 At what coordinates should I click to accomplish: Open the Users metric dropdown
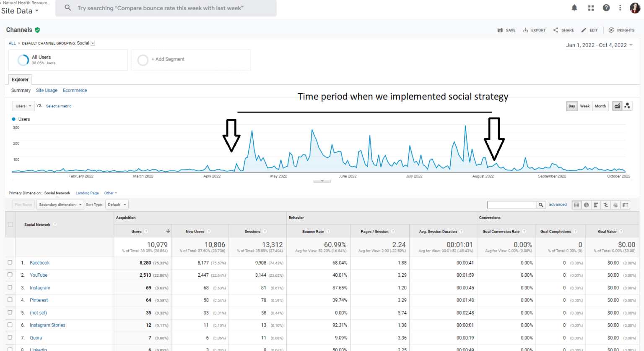(x=23, y=106)
